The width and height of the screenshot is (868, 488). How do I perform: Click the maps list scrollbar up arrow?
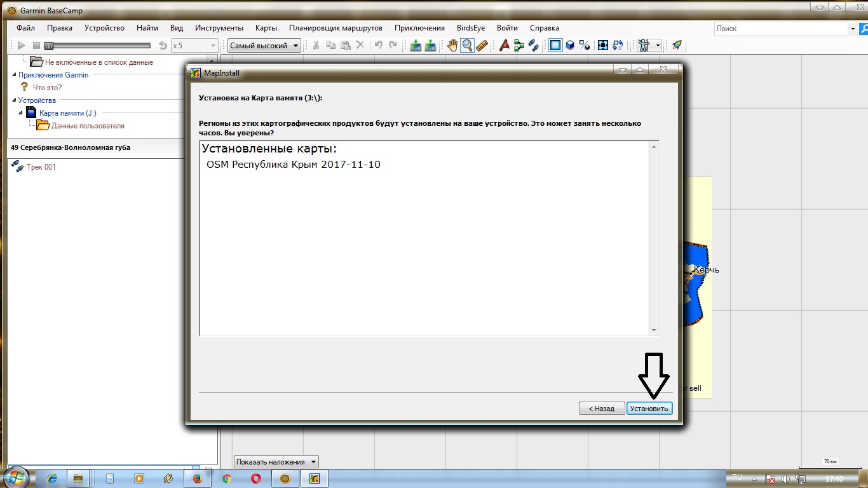click(654, 147)
